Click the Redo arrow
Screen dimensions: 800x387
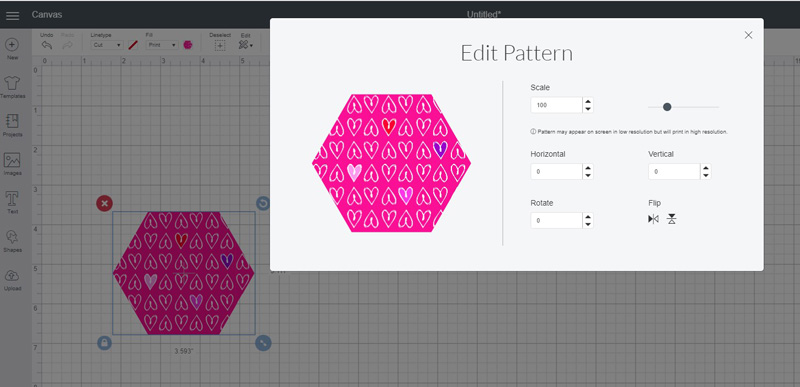pyautogui.click(x=67, y=45)
